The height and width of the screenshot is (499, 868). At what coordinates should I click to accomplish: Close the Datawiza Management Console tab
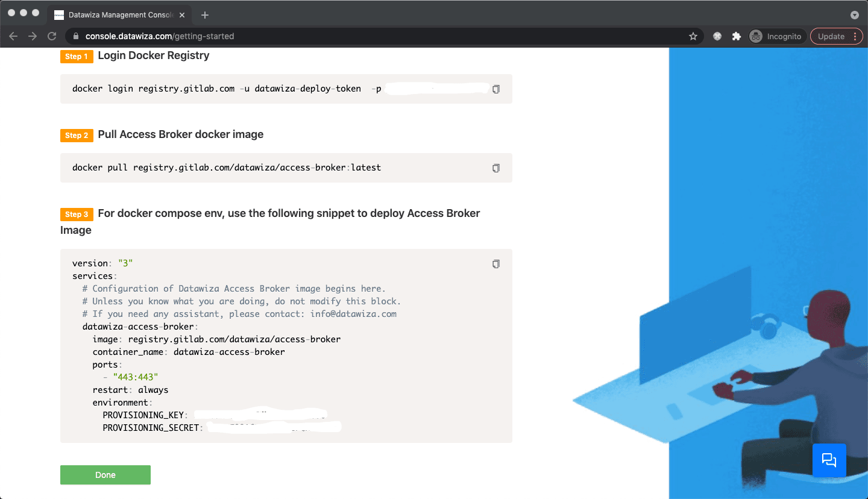coord(183,15)
